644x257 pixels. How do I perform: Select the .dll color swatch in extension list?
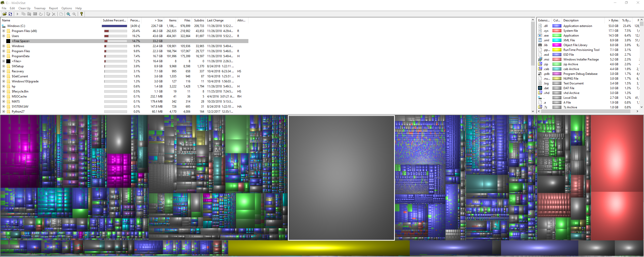point(557,26)
